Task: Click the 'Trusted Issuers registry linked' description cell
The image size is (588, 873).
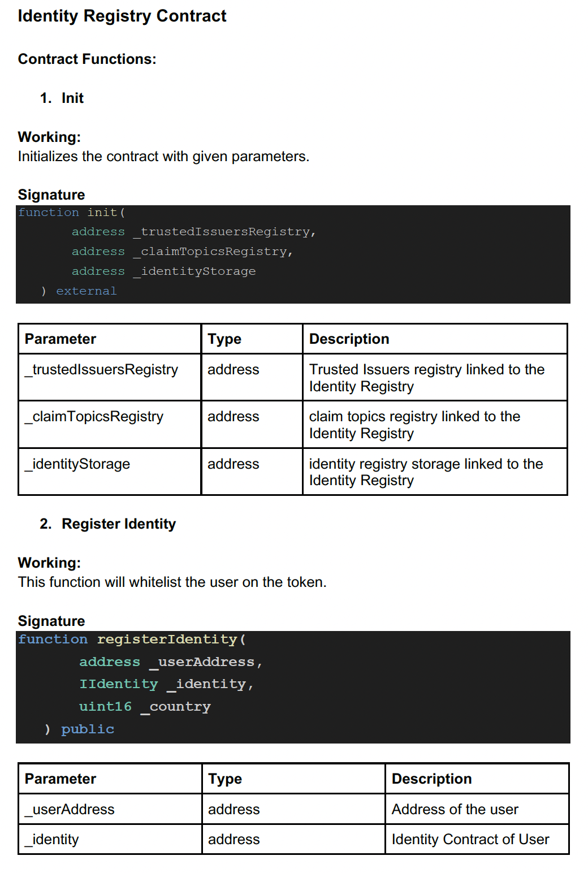Action: pos(426,377)
